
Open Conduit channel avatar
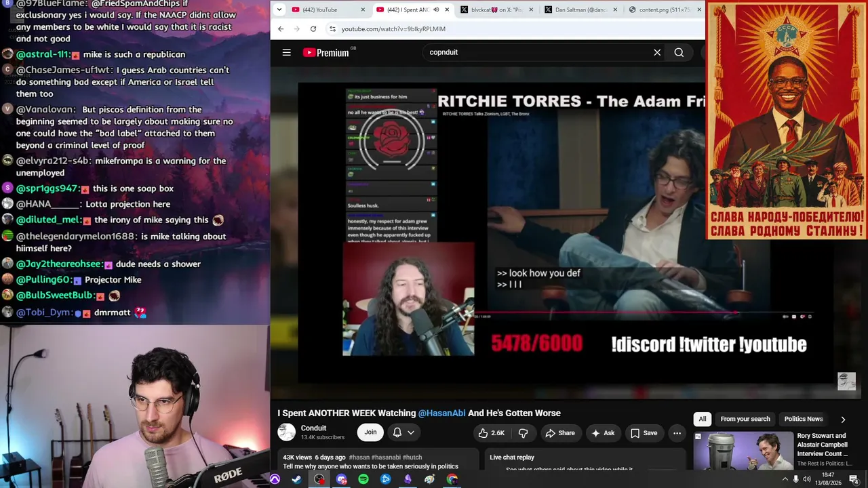pos(287,432)
